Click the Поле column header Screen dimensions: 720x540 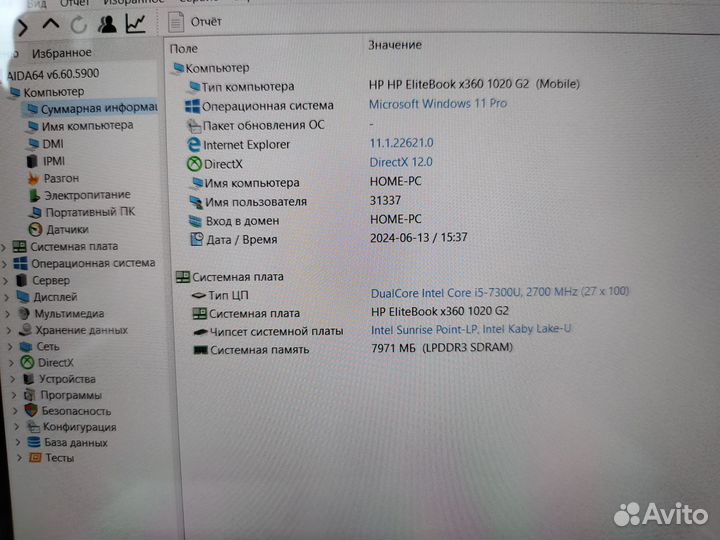pos(184,49)
